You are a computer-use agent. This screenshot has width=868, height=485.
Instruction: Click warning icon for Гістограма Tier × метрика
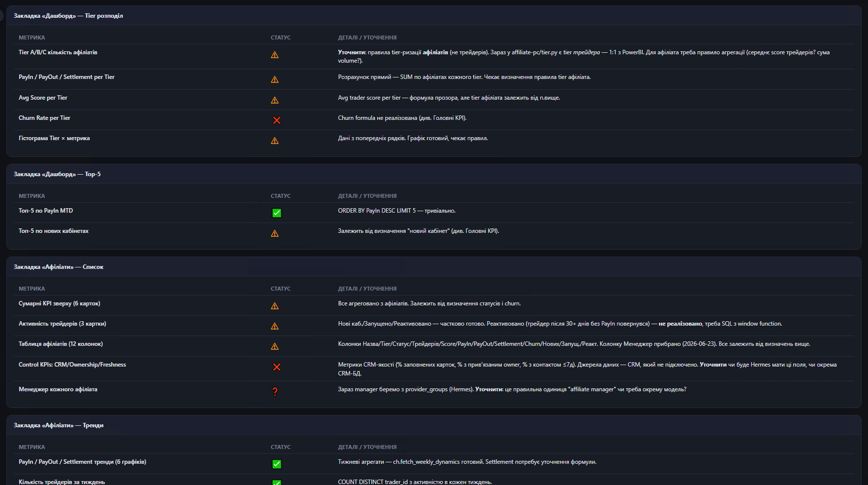(275, 141)
